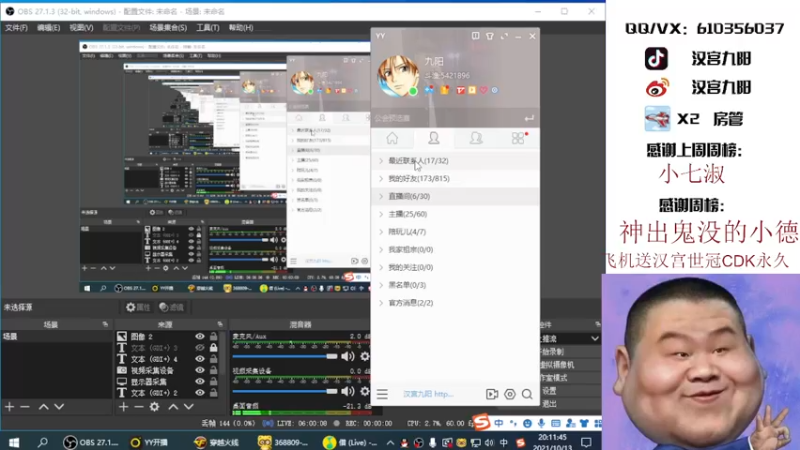Click YY skin shirt icon in title bar

point(490,36)
